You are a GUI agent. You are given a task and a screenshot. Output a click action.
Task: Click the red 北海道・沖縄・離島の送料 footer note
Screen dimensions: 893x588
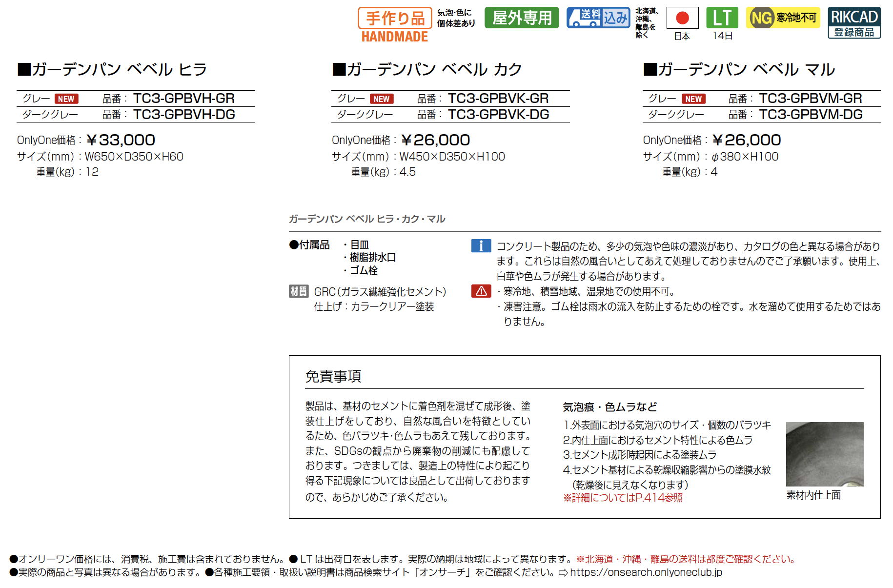[686, 559]
